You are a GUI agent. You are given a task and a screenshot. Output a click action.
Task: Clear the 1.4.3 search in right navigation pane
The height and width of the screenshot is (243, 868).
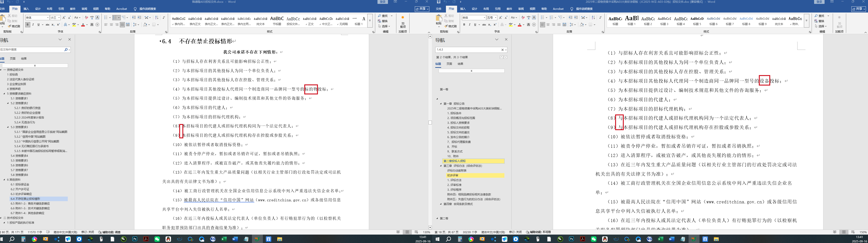point(502,50)
